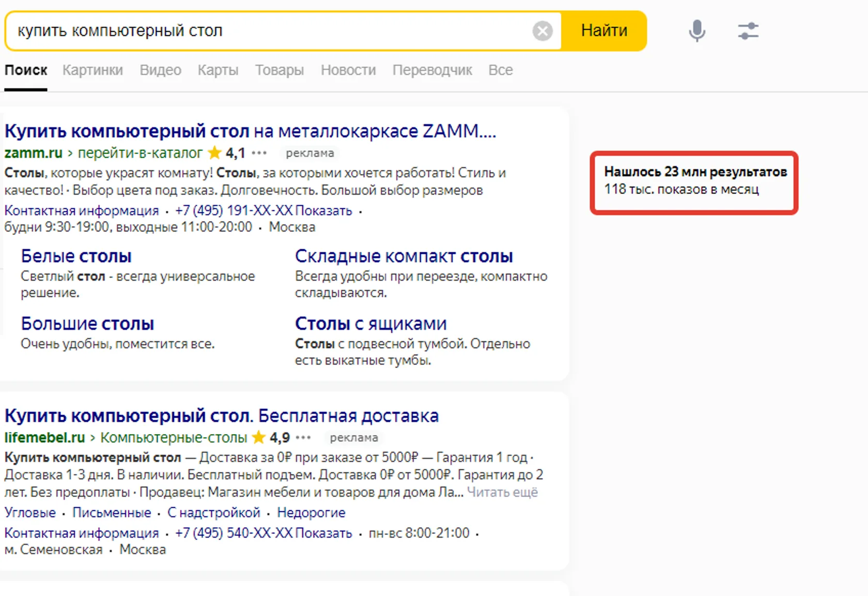Expand the Все services tab

(x=501, y=70)
